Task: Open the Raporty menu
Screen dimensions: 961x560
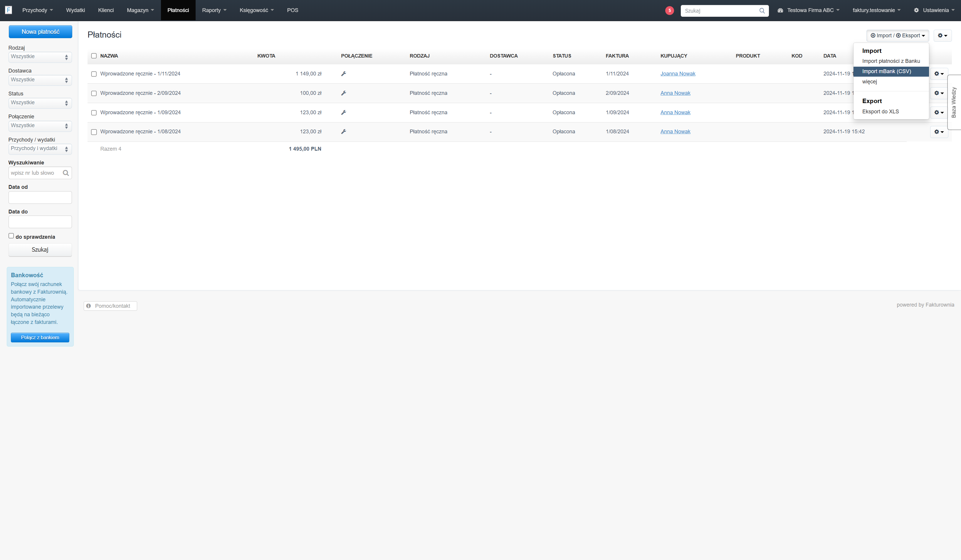Action: click(214, 10)
